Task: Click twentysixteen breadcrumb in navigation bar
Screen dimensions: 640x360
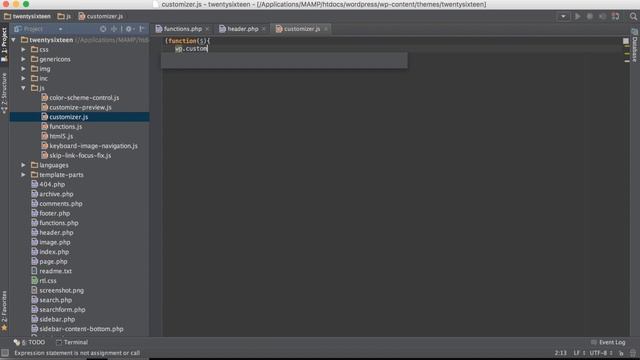Action: pyautogui.click(x=27, y=16)
